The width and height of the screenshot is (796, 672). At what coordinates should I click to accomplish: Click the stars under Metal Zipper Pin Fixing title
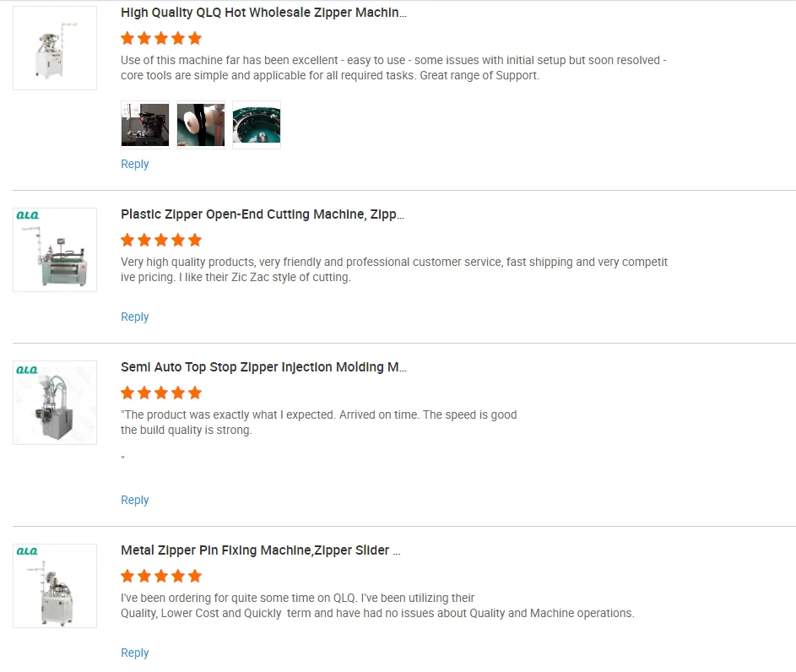click(161, 576)
